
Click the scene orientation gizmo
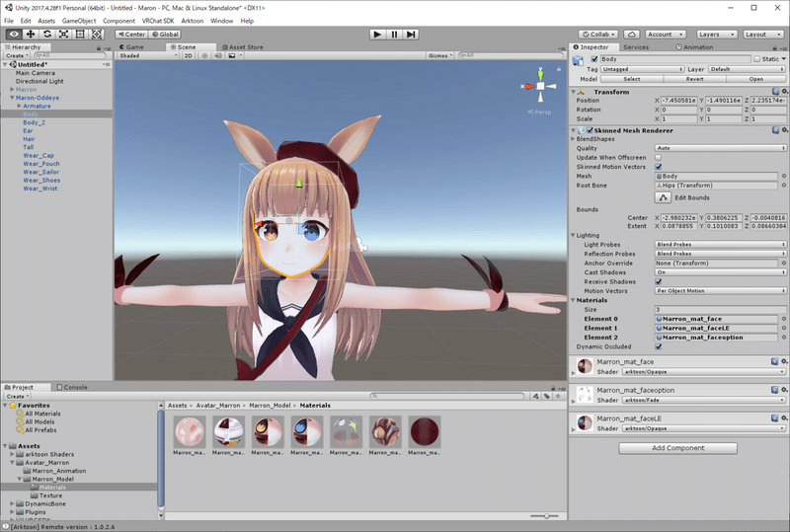tap(540, 86)
